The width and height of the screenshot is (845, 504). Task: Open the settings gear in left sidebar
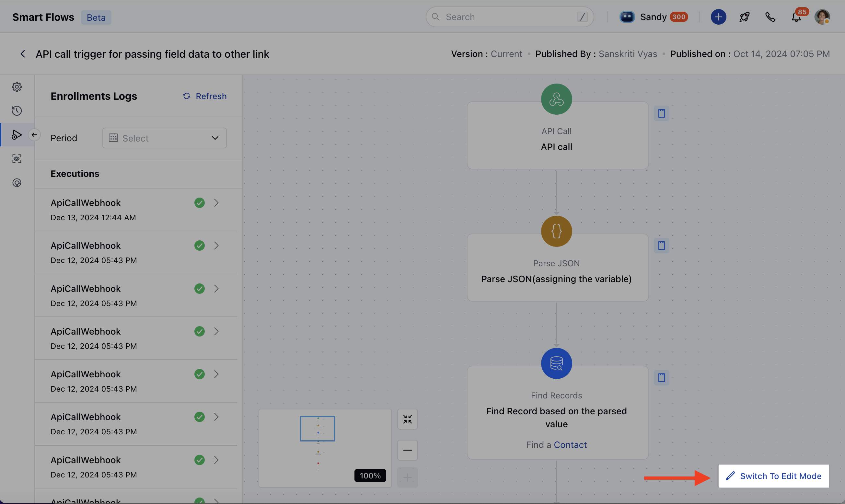pos(17,87)
